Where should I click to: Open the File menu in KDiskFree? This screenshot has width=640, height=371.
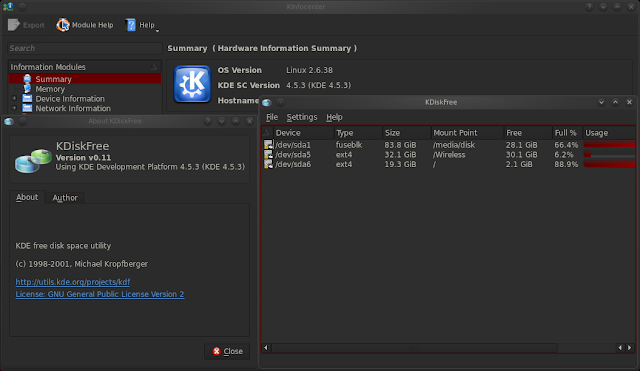coord(272,117)
